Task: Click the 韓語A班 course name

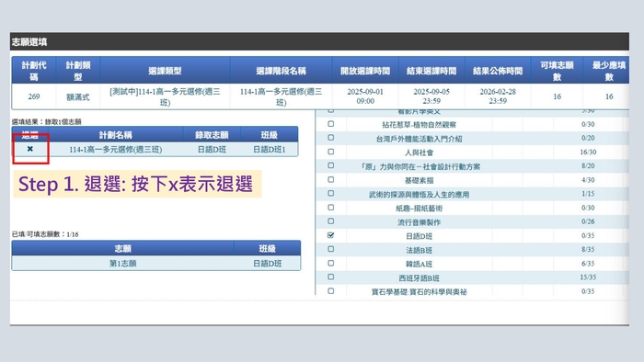Action: 419,264
